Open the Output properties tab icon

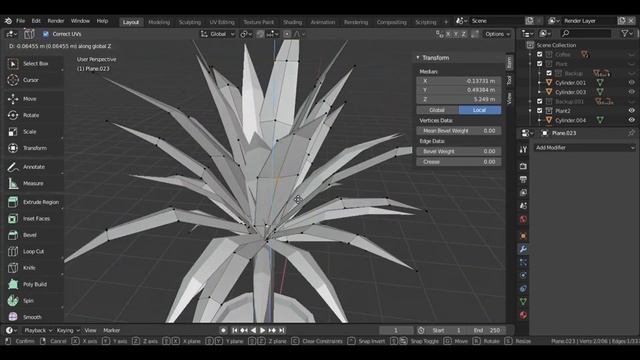(x=523, y=179)
